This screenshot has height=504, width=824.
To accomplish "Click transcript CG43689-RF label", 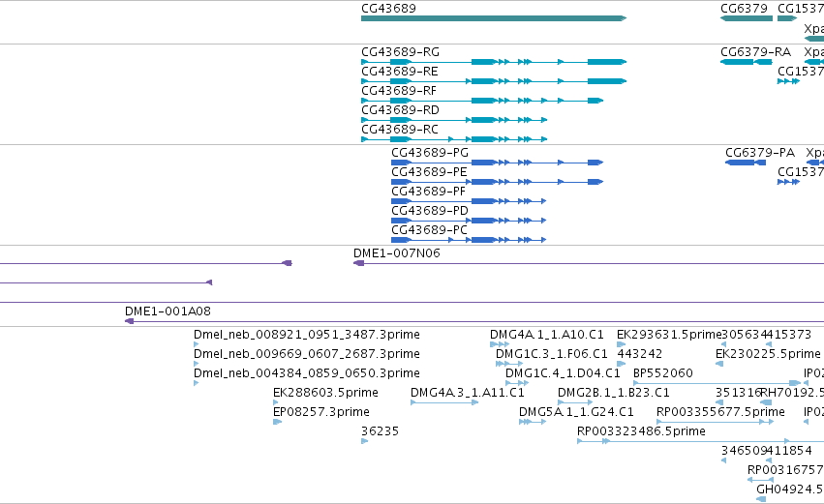I will tap(399, 91).
